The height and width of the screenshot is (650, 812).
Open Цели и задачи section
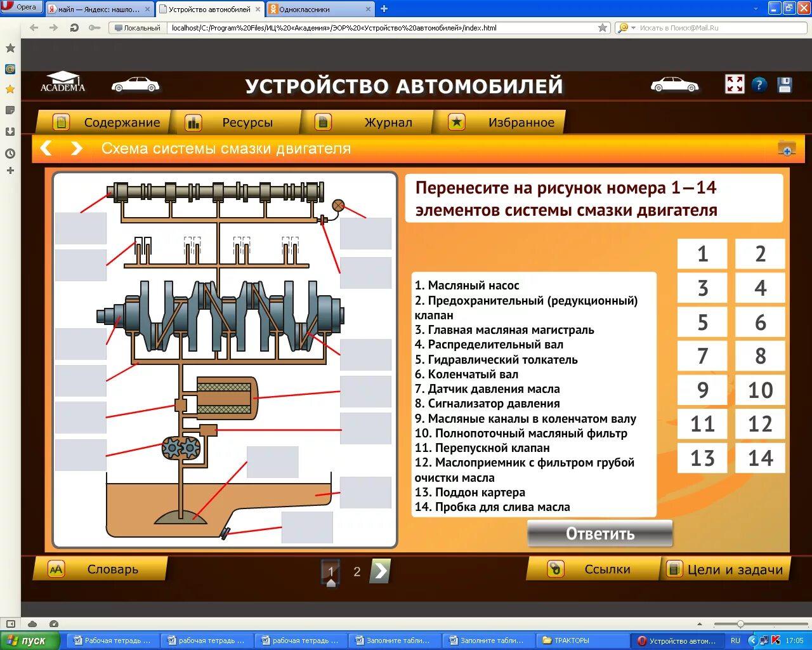726,569
